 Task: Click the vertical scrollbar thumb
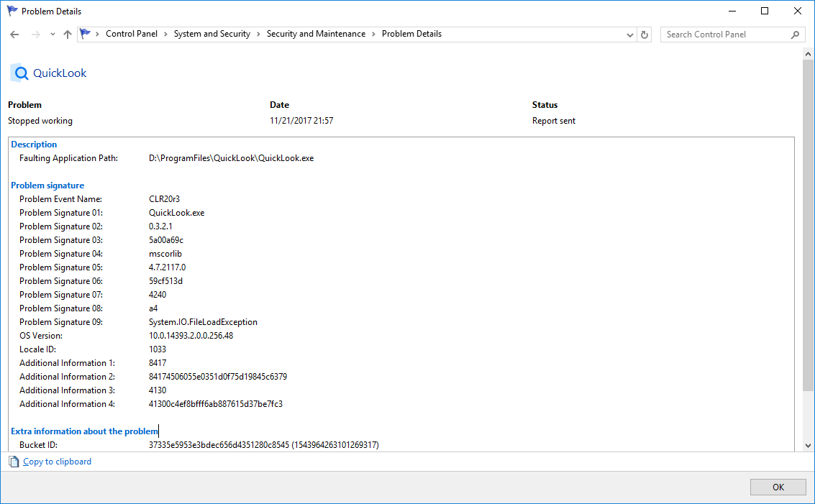tap(808, 226)
